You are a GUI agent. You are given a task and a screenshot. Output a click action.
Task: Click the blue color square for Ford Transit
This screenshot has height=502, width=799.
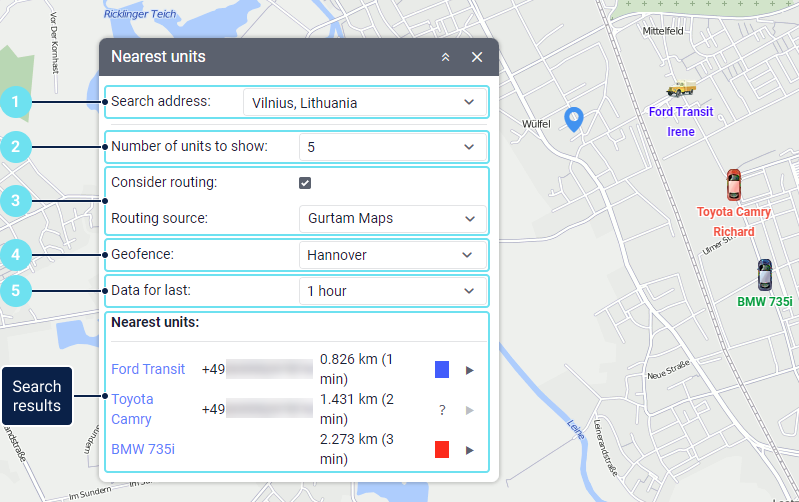pyautogui.click(x=442, y=370)
